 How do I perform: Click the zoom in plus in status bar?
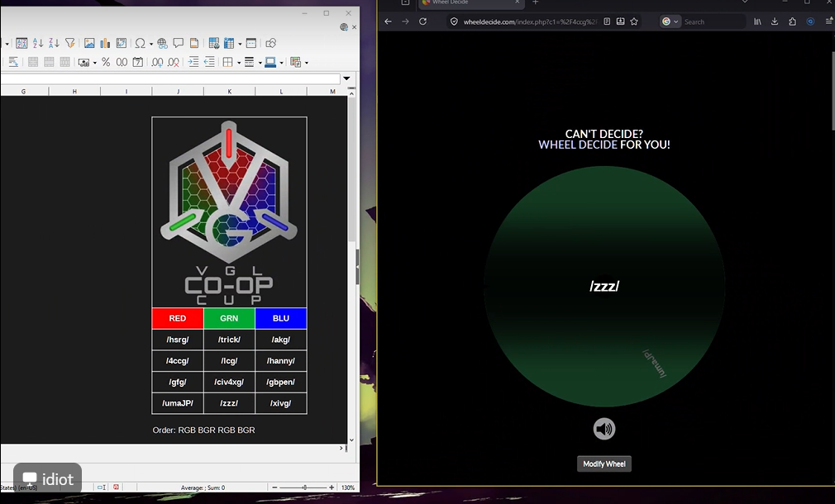pyautogui.click(x=332, y=487)
